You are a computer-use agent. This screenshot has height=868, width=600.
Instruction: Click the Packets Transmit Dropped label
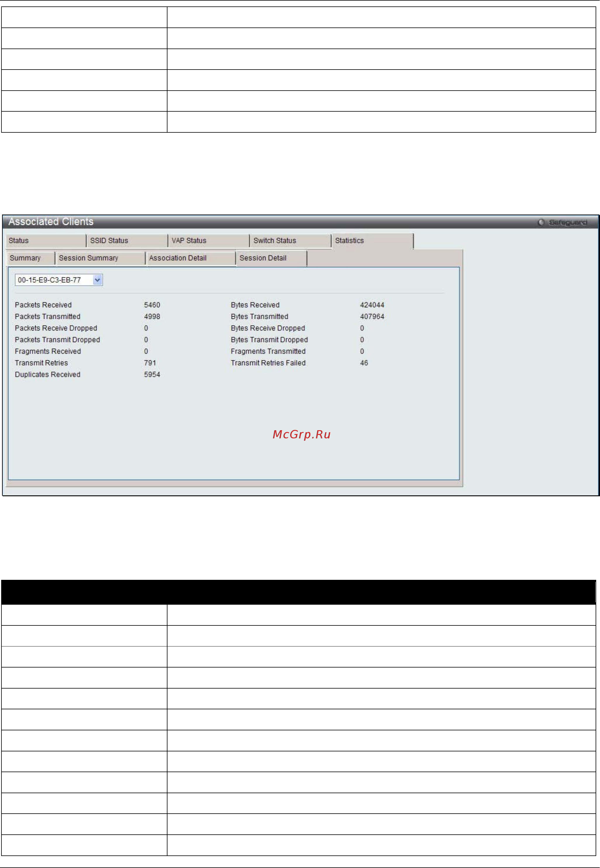point(58,340)
